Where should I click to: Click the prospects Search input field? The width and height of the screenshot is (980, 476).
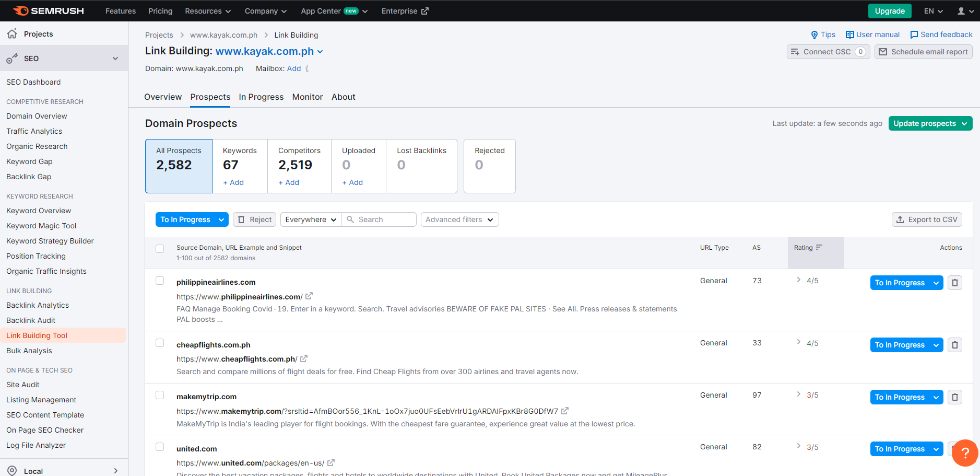(x=379, y=219)
